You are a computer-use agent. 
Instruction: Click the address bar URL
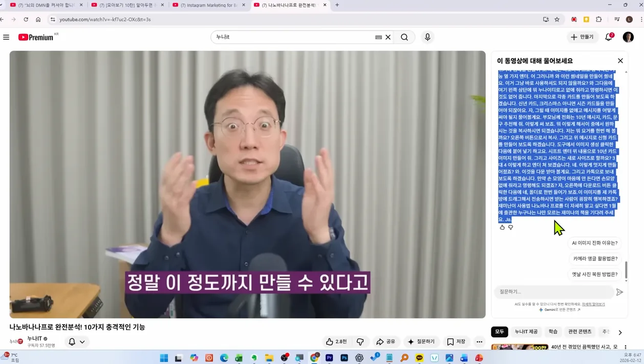(x=105, y=19)
